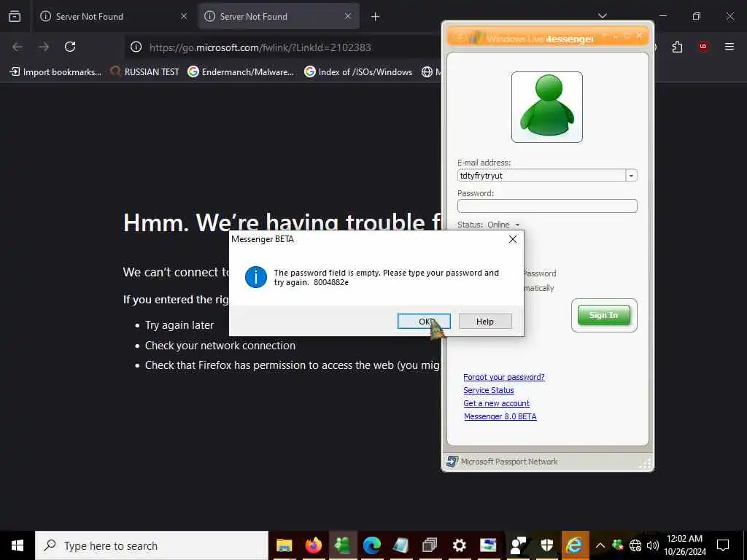Viewport: 747px width, 560px height.
Task: Open Settings gear from the taskbar
Action: (460, 545)
